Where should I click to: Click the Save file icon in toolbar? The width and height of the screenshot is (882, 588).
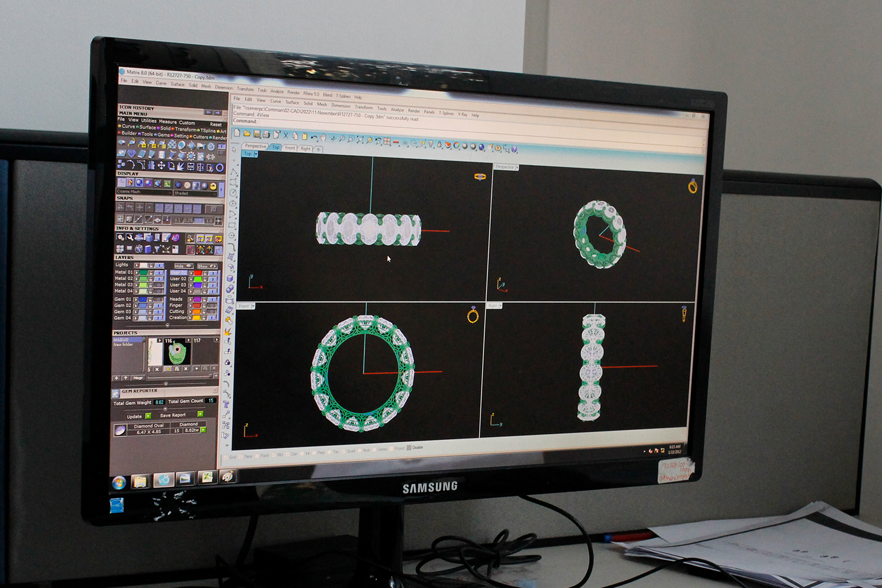(x=257, y=135)
